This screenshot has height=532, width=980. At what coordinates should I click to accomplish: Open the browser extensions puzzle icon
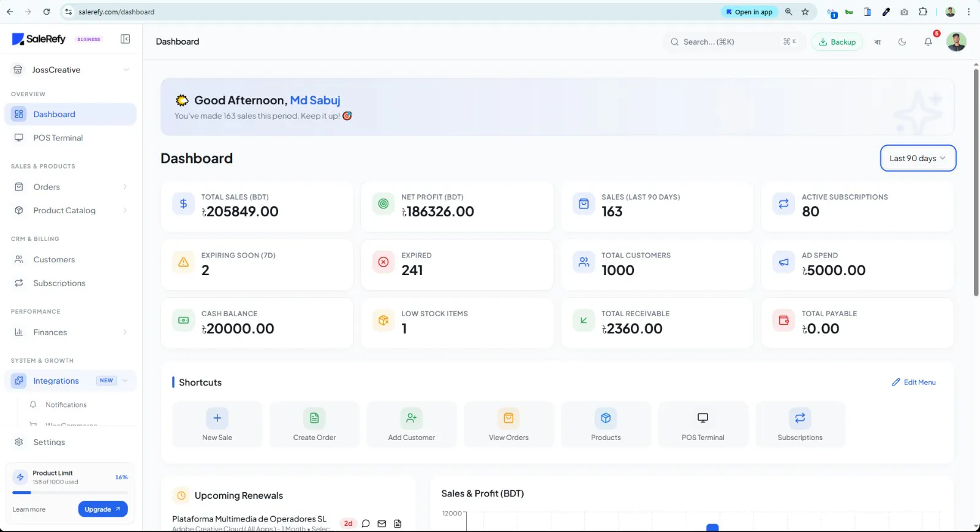click(923, 12)
